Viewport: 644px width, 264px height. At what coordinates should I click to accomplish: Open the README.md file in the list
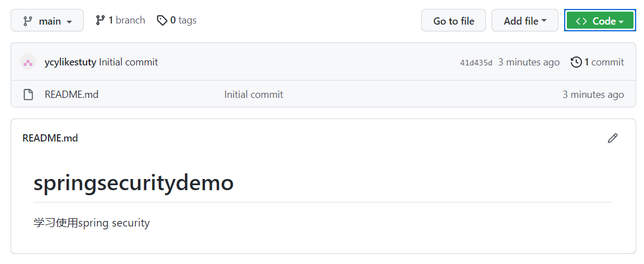click(x=71, y=95)
